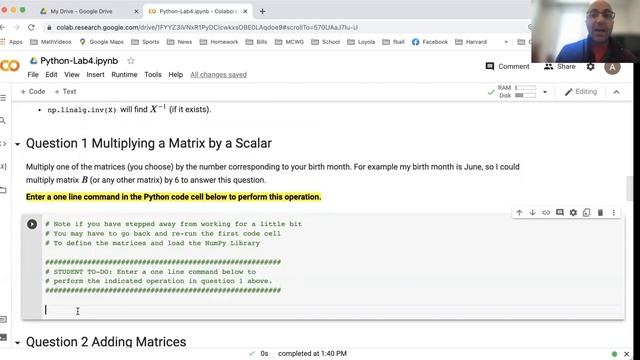Viewport: 640px width, 360px height.
Task: Go forward in browser history
Action: click(x=17, y=27)
